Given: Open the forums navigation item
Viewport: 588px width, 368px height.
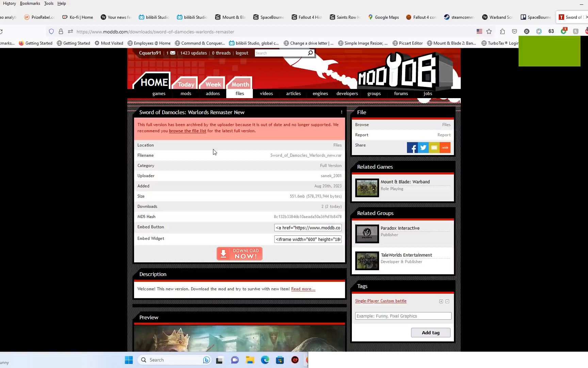Looking at the screenshot, I should 401,93.
